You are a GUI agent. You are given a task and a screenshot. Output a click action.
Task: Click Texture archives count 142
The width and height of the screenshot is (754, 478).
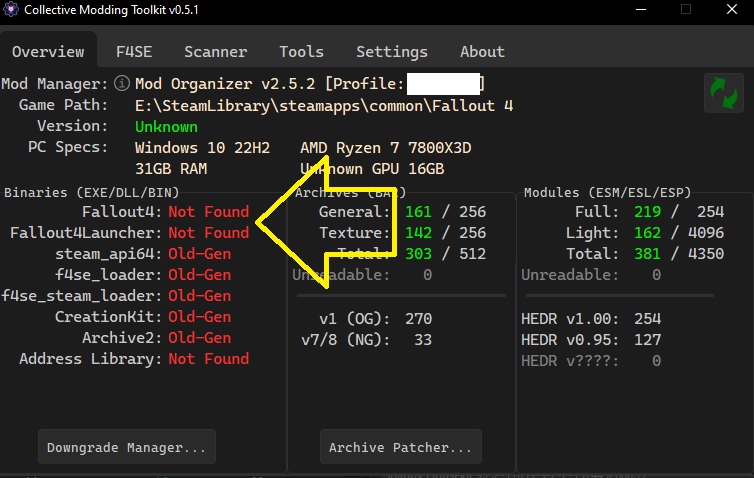[418, 233]
